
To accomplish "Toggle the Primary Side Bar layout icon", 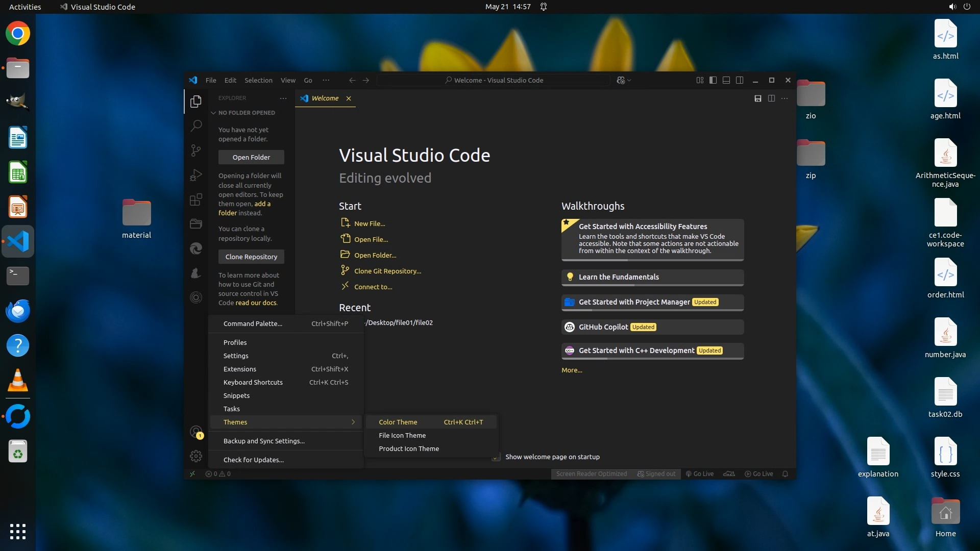I will click(x=713, y=80).
